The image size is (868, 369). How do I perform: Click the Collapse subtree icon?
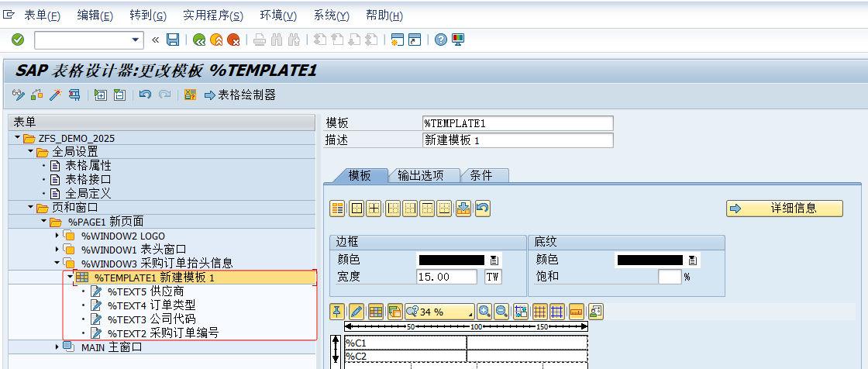119,95
